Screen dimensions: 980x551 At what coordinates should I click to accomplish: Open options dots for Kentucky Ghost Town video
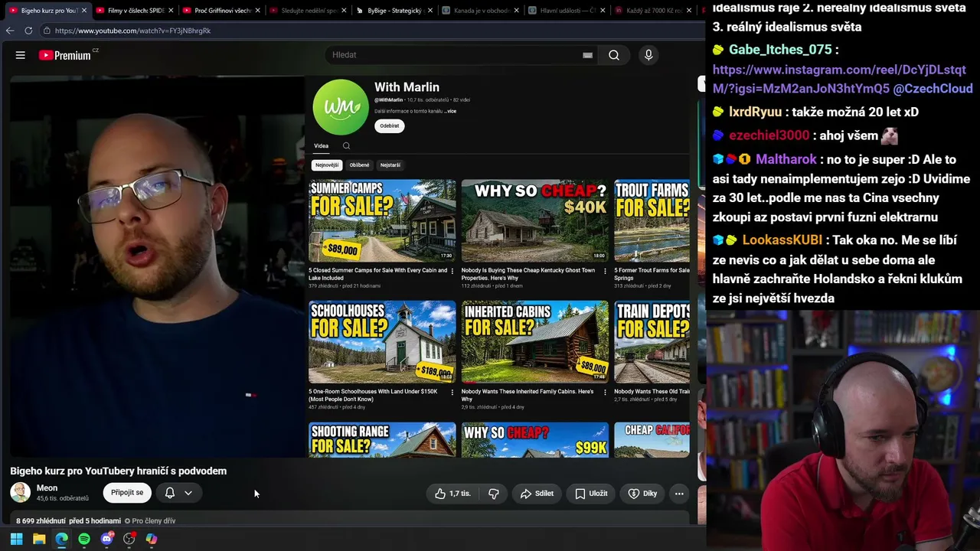point(605,271)
